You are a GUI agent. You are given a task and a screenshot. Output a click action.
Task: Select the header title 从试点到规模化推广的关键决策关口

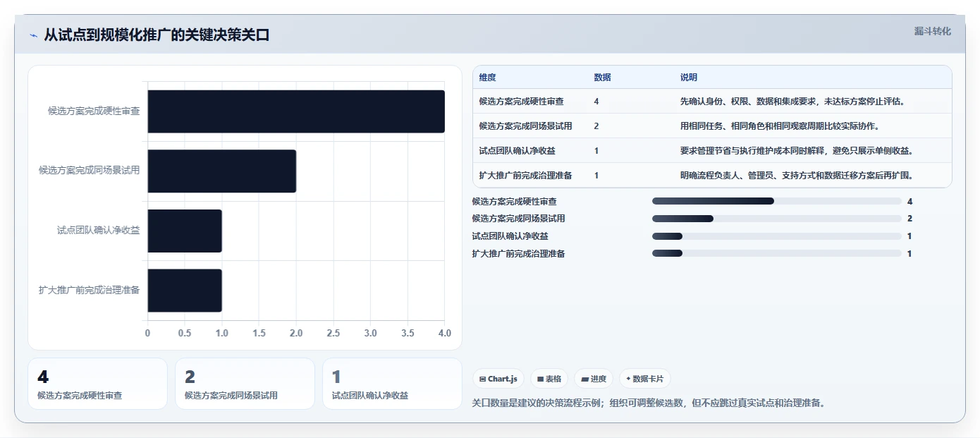point(157,35)
